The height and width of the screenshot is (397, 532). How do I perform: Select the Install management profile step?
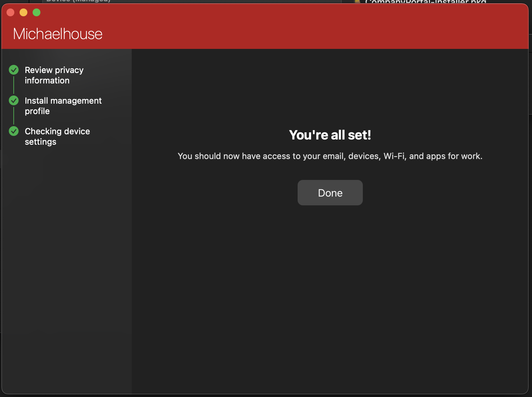[63, 106]
